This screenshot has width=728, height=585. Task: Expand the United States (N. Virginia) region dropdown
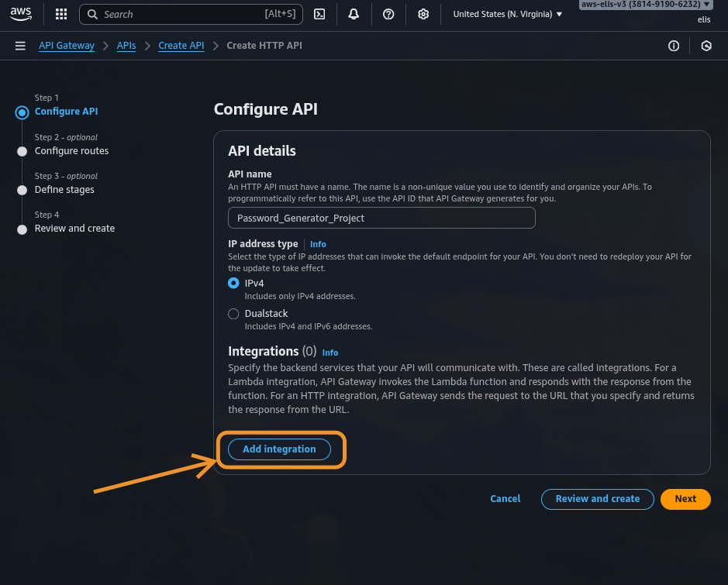coord(507,14)
